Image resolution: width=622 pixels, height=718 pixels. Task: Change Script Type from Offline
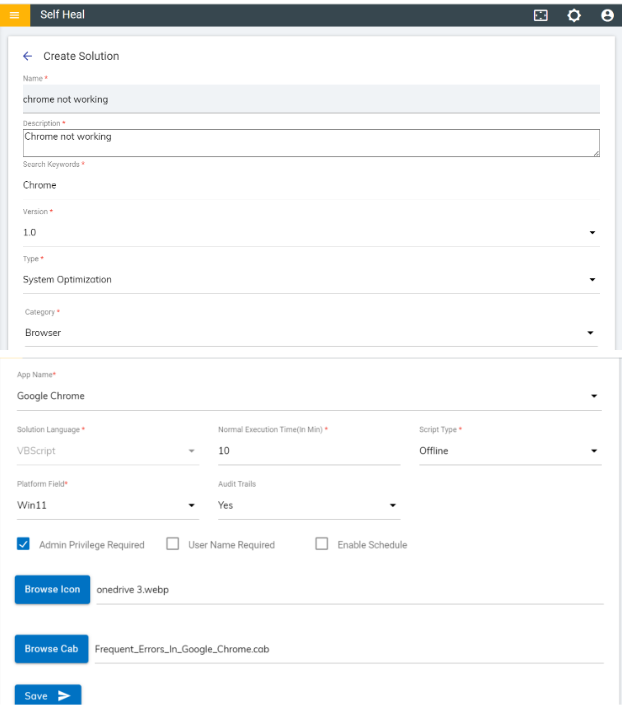[x=509, y=451]
